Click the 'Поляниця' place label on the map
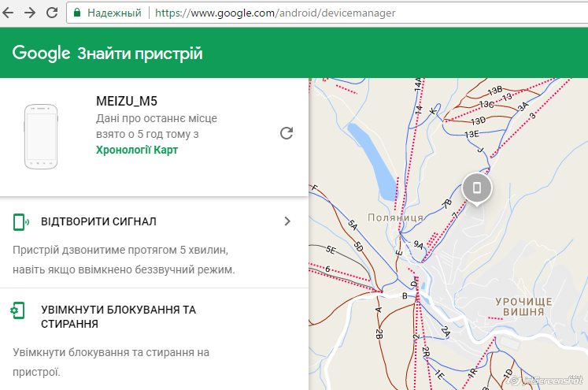This screenshot has width=588, height=390. coord(395,217)
